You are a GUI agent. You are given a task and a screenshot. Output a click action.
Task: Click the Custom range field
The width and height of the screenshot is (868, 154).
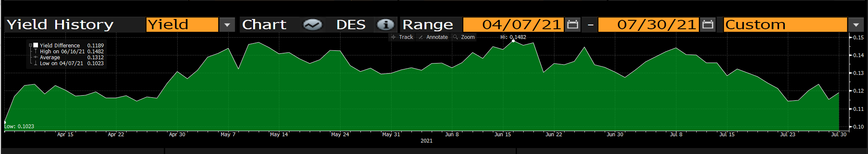[x=785, y=25]
